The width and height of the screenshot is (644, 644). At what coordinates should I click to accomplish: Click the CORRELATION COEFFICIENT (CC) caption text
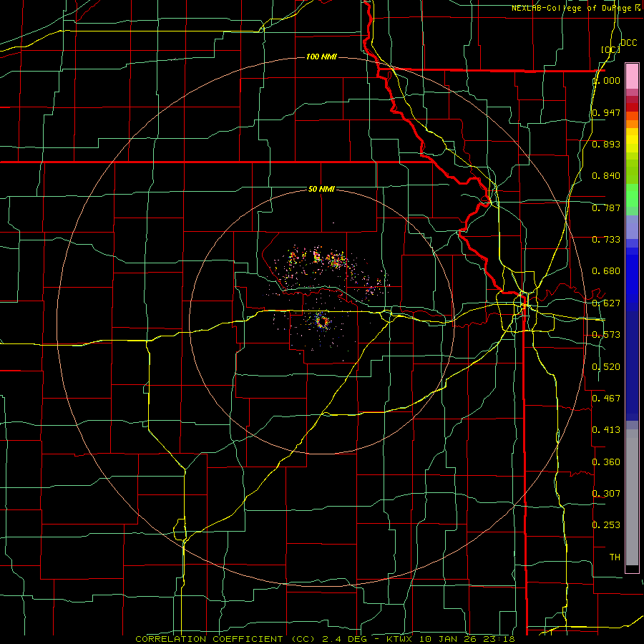point(225,639)
